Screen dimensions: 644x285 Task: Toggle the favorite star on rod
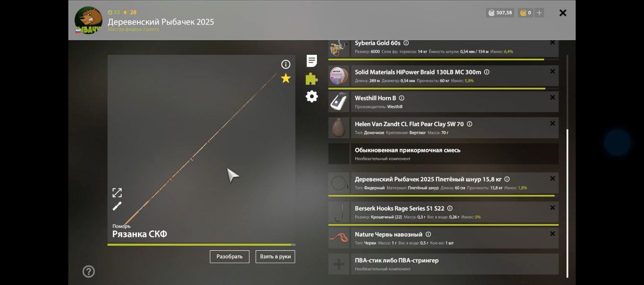tap(286, 78)
